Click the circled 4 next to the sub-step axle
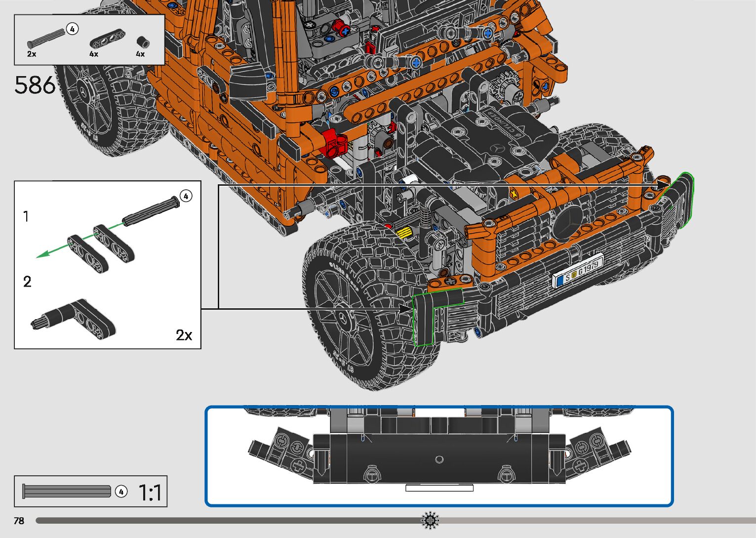This screenshot has width=756, height=538. [x=186, y=196]
